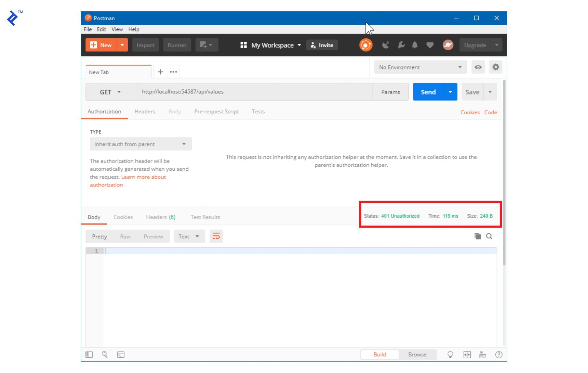Switch to the Headers request tab
The width and height of the screenshot is (588, 373).
pyautogui.click(x=145, y=112)
